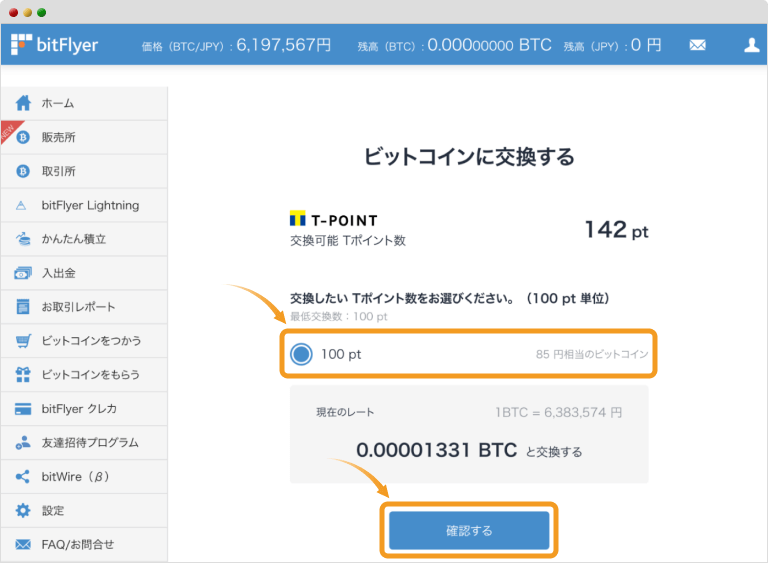Screen dimensions: 768x563
Task: Open FAQ/お問合せ menu item
Action: [84, 544]
